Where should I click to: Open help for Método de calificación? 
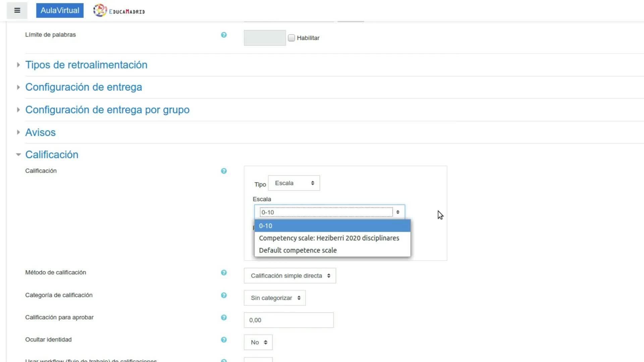[224, 273]
